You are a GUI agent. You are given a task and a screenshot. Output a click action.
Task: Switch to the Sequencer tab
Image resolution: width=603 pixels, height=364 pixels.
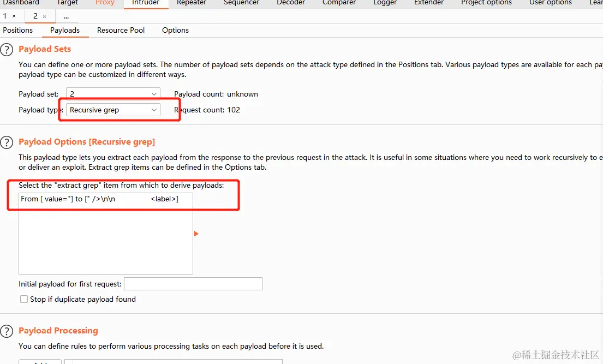click(242, 3)
